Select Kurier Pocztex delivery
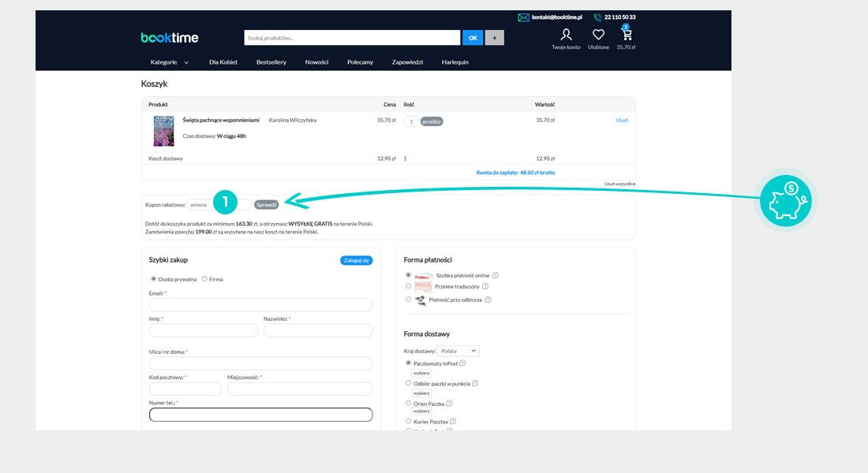 tap(409, 421)
